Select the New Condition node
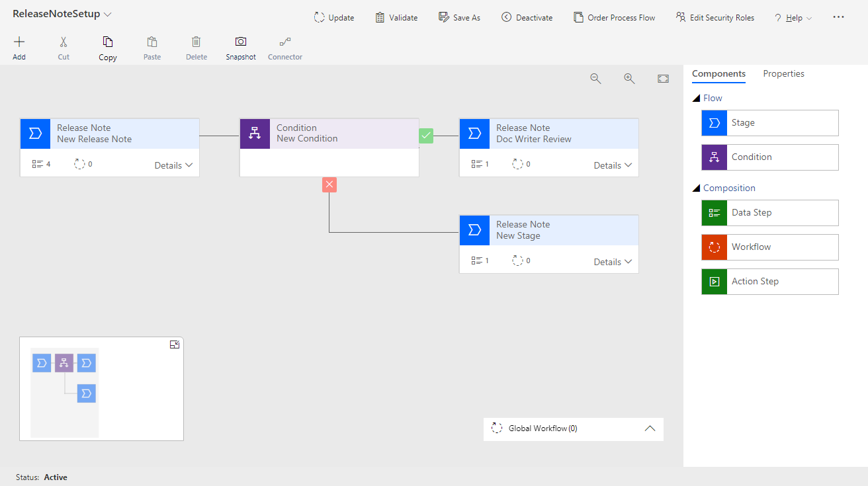 click(329, 134)
